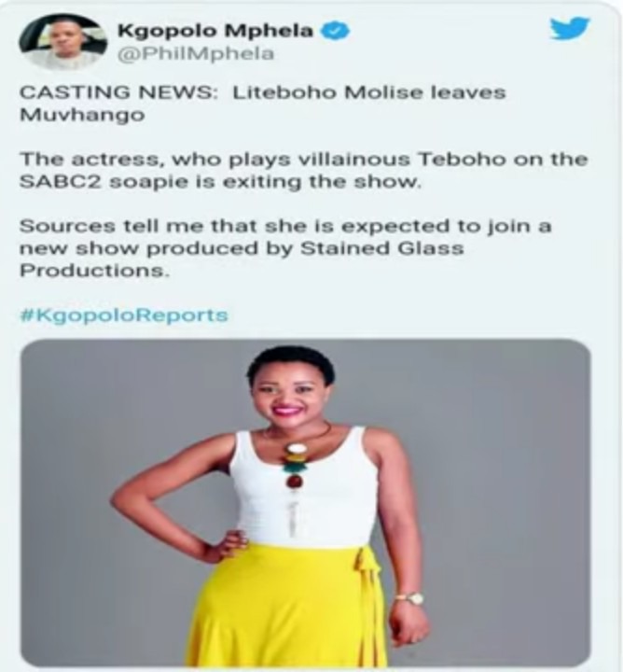The width and height of the screenshot is (623, 672).
Task: Click the CASTING NEWS heading text
Action: tap(116, 92)
